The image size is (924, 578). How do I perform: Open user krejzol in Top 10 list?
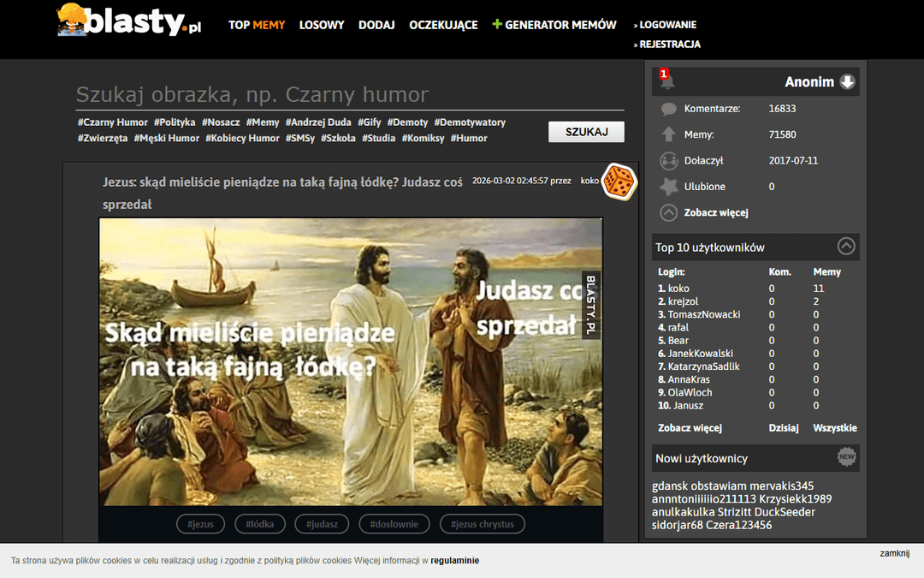(683, 301)
